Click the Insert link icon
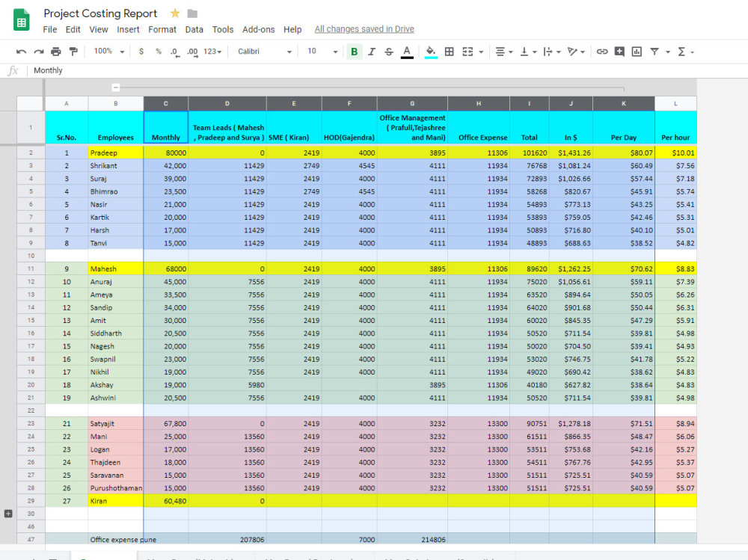 602,52
